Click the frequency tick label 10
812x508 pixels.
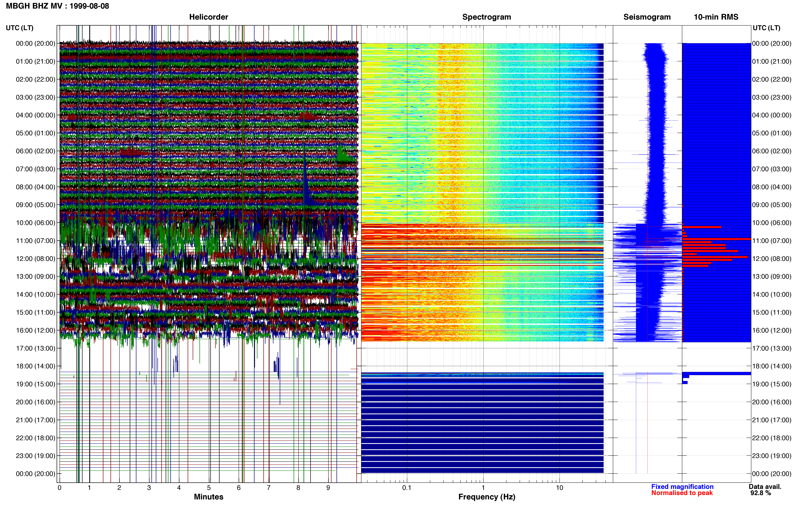pos(559,488)
